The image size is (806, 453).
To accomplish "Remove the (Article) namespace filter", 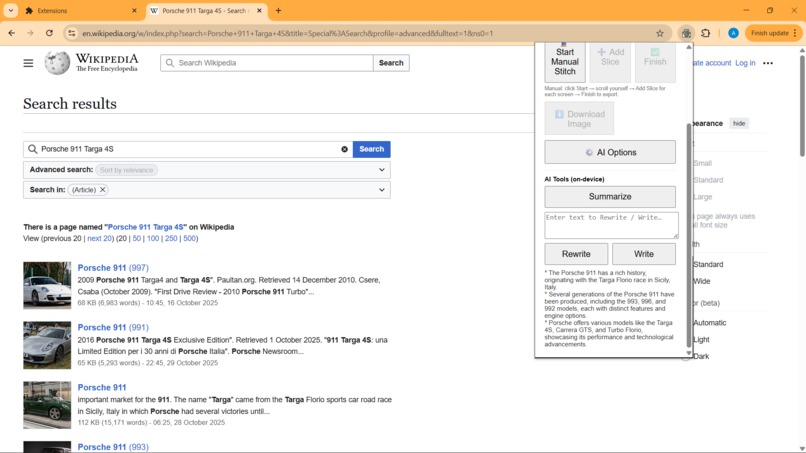I will (103, 190).
